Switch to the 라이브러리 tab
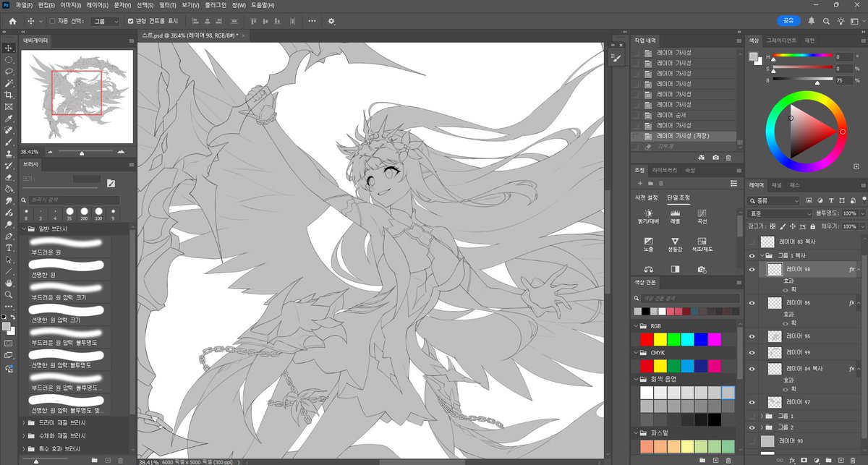 pos(664,170)
